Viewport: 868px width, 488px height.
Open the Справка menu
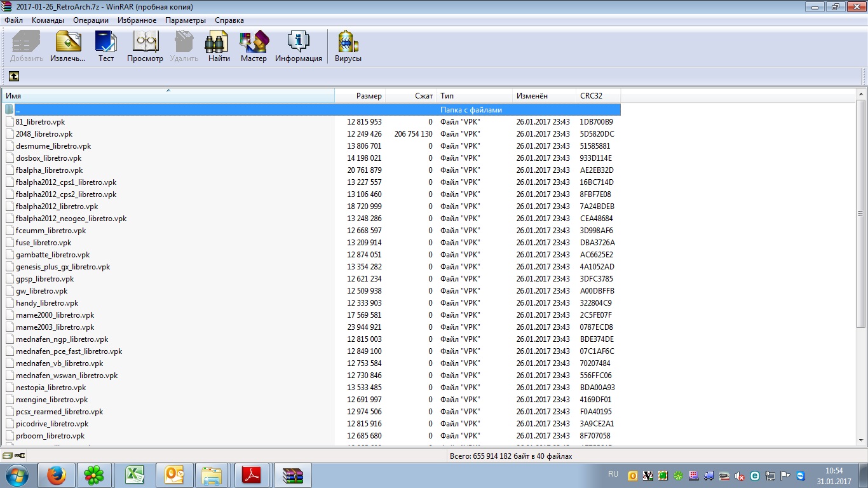point(229,20)
